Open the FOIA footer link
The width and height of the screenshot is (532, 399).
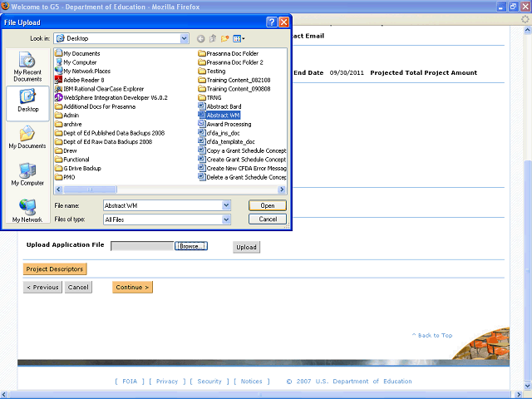130,382
